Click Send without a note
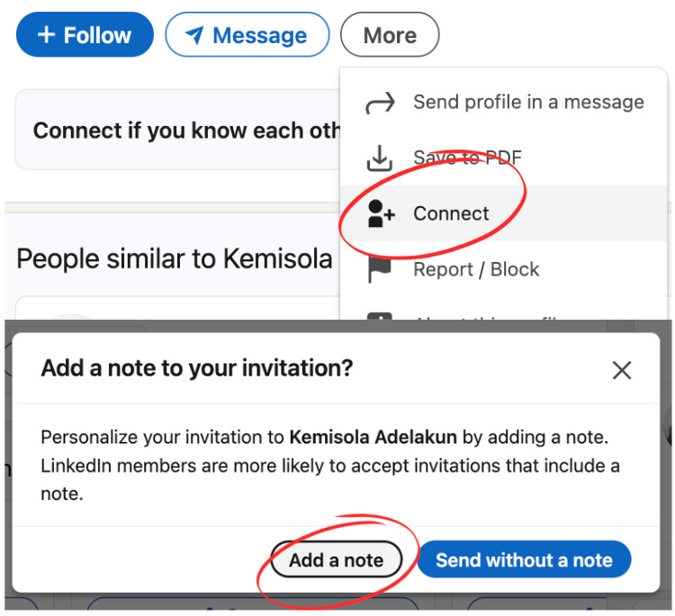This screenshot has height=616, width=675. [x=524, y=559]
